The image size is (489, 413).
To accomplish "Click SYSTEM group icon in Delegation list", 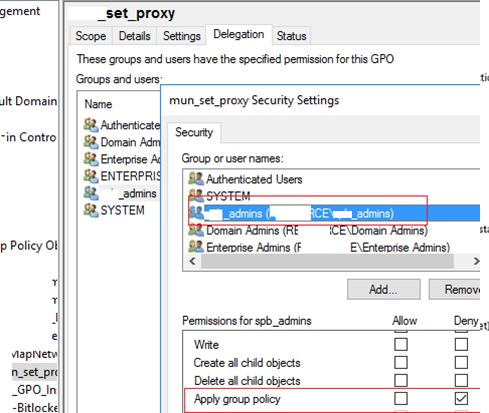I will coord(91,210).
